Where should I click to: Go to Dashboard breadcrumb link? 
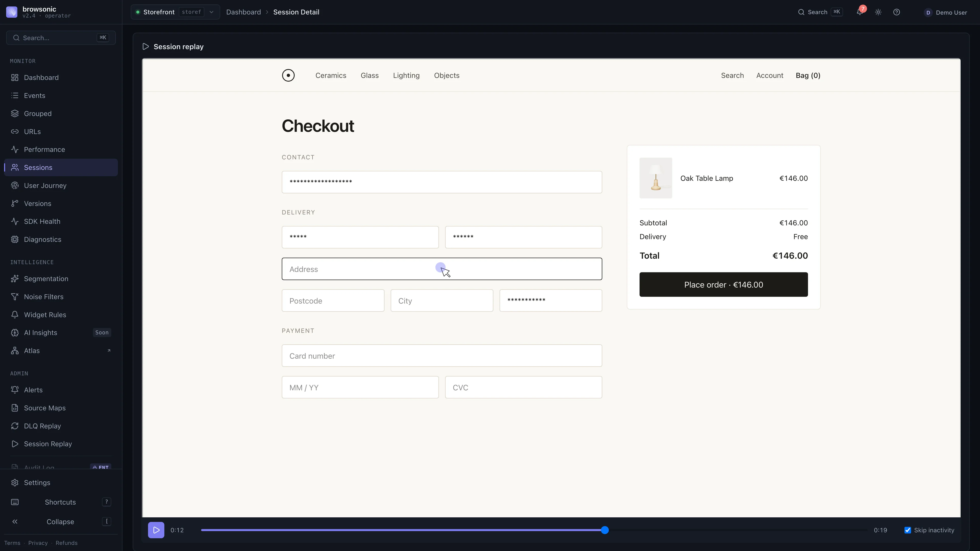243,12
